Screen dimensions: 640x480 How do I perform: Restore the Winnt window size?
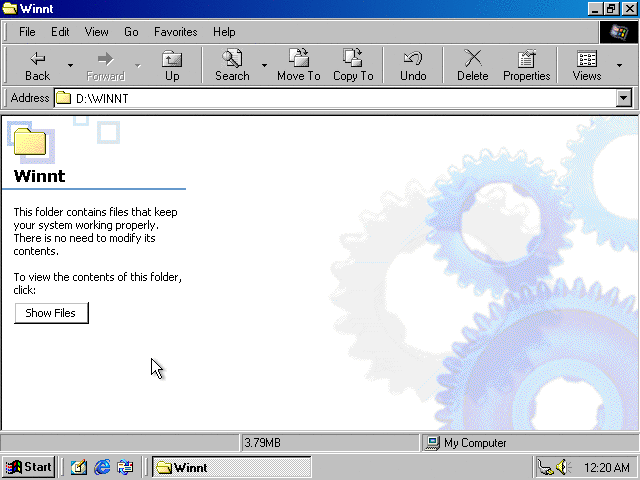click(611, 9)
